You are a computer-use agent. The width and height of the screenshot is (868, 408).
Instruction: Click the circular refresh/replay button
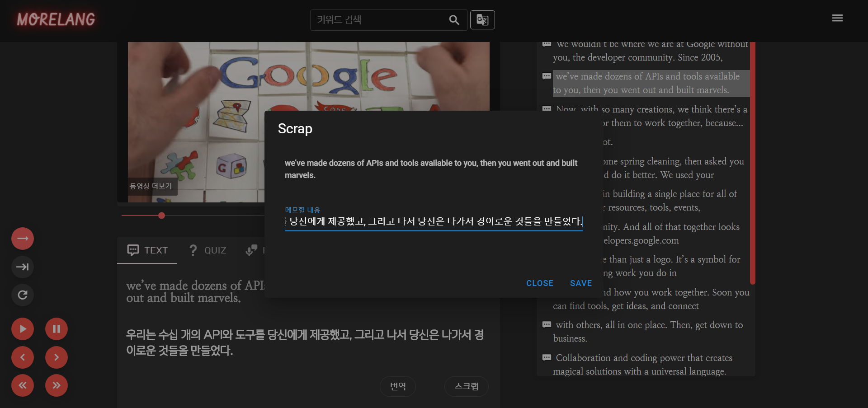23,295
